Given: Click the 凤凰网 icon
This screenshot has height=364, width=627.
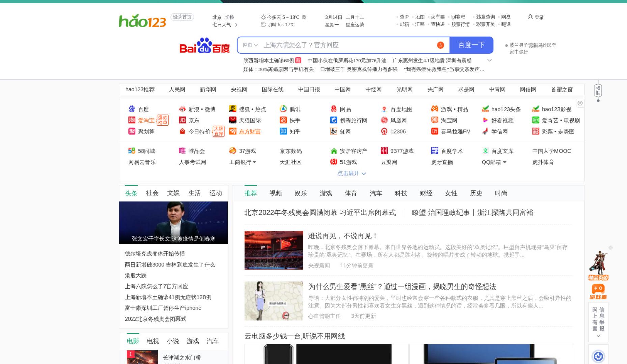Looking at the screenshot, I should point(384,120).
